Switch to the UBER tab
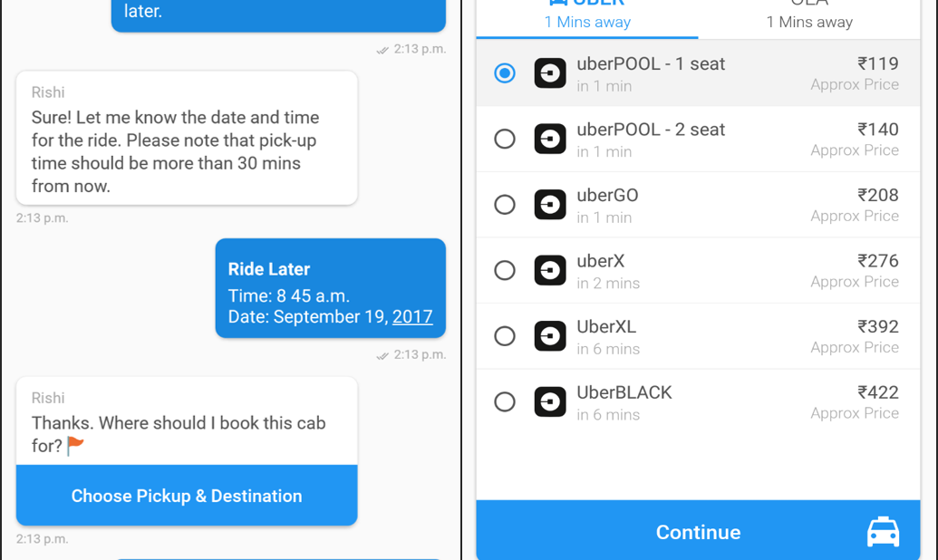The height and width of the screenshot is (560, 938). point(587,15)
